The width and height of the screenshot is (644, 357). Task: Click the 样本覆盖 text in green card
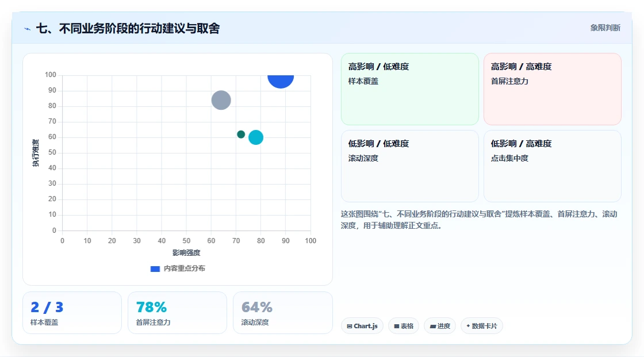(x=363, y=81)
